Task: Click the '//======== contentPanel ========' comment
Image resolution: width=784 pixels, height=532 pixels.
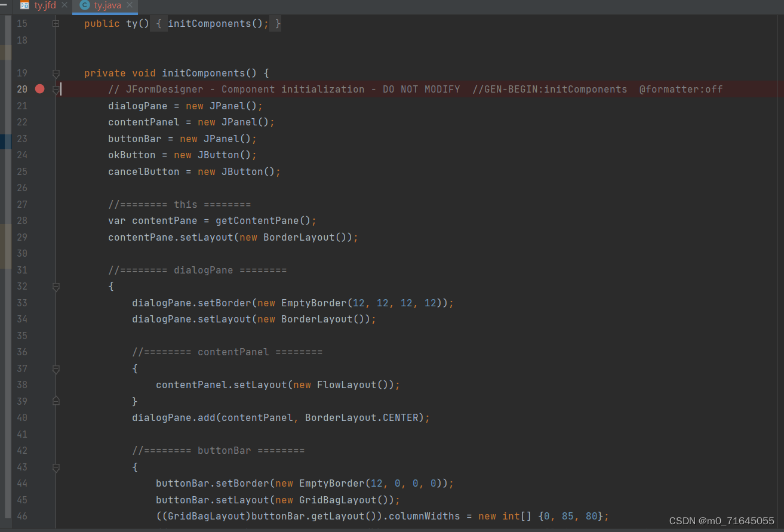Action: [227, 352]
